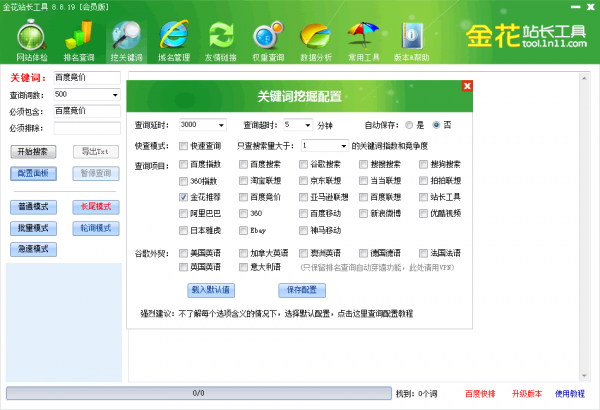Expand the 查询词数 500 dropdown
This screenshot has height=410, width=600.
tap(115, 95)
